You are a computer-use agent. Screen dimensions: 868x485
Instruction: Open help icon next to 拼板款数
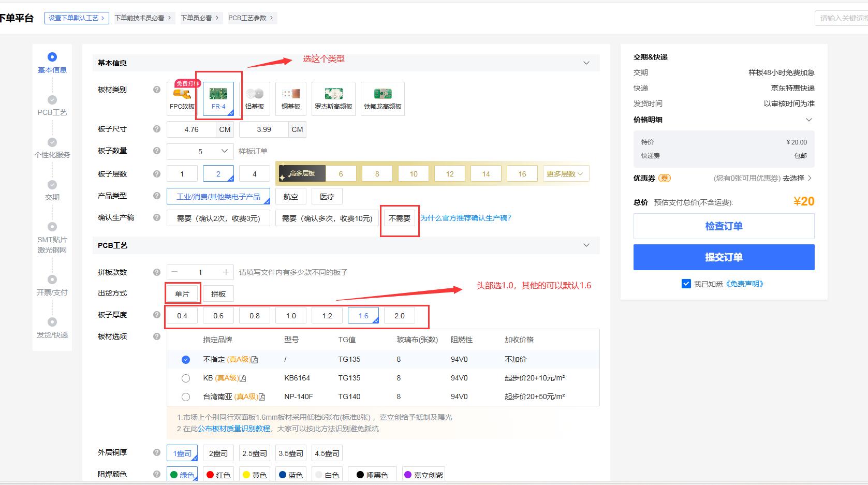pyautogui.click(x=156, y=272)
